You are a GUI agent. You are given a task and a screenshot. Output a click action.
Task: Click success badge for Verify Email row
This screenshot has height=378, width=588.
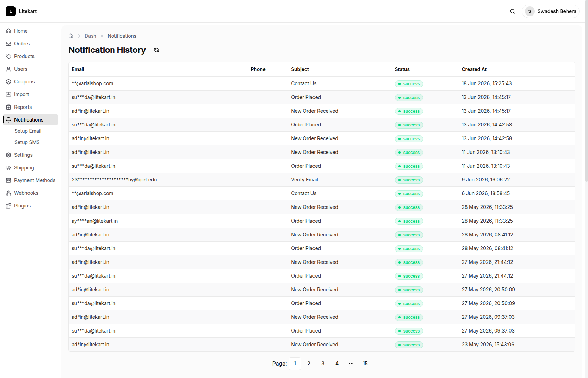409,180
